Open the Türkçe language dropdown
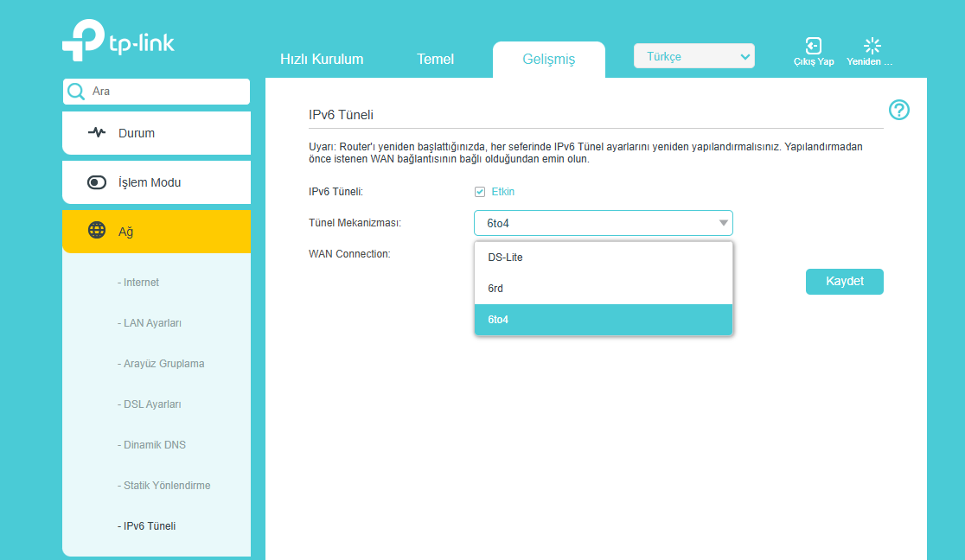Viewport: 965px width, 560px height. point(694,56)
